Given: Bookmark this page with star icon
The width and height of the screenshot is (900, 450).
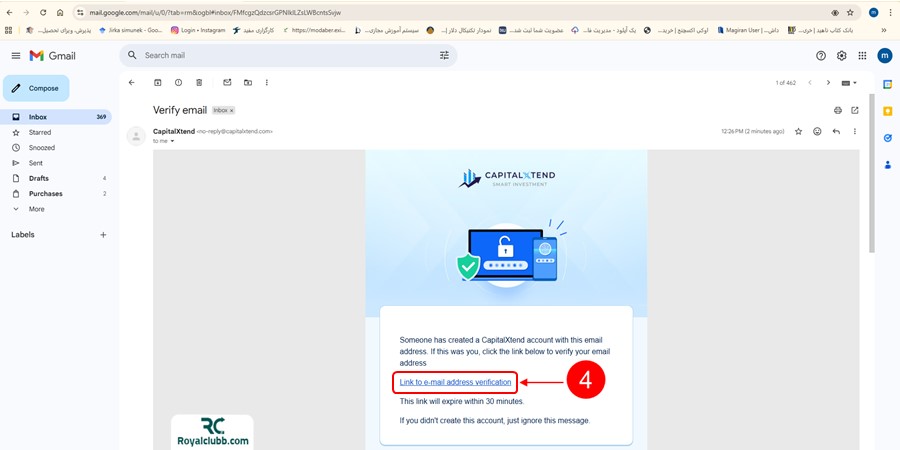Looking at the screenshot, I should point(850,13).
